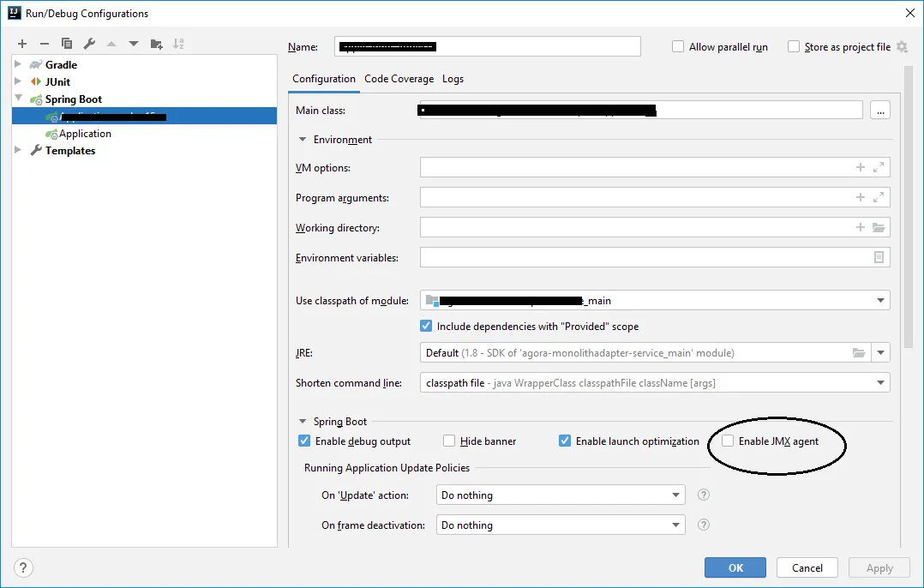Enable Allow parallel run
Screen dimensions: 924x588
tap(677, 46)
